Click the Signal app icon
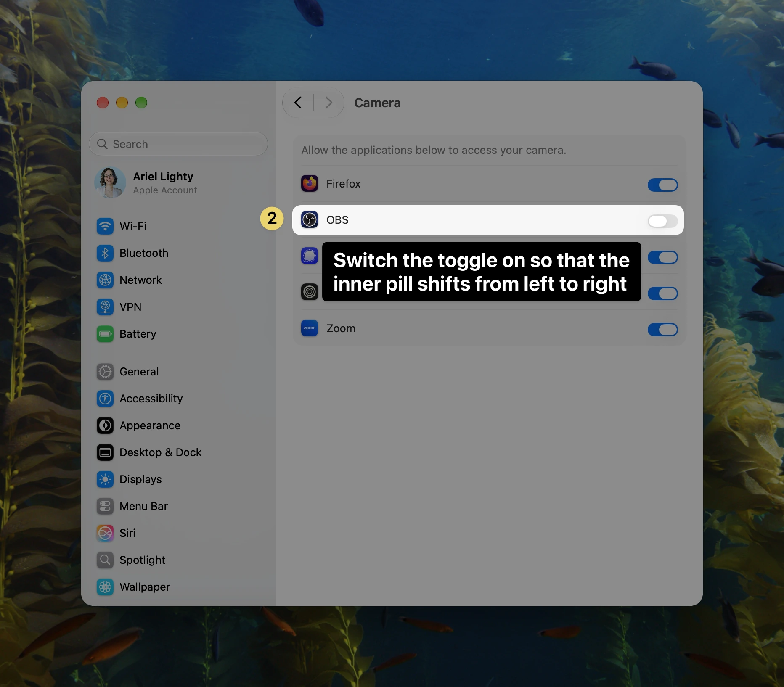The height and width of the screenshot is (687, 784). coord(310,256)
